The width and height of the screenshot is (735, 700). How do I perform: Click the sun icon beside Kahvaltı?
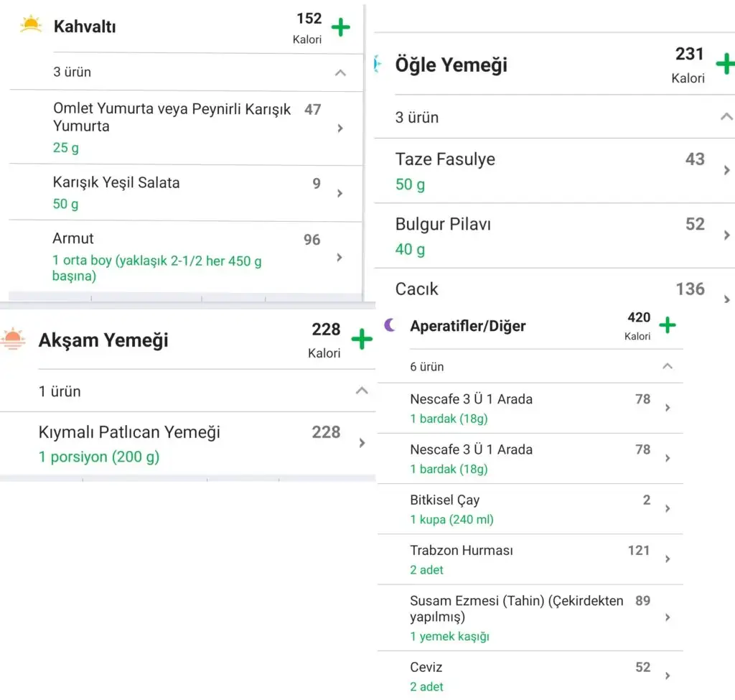(31, 26)
